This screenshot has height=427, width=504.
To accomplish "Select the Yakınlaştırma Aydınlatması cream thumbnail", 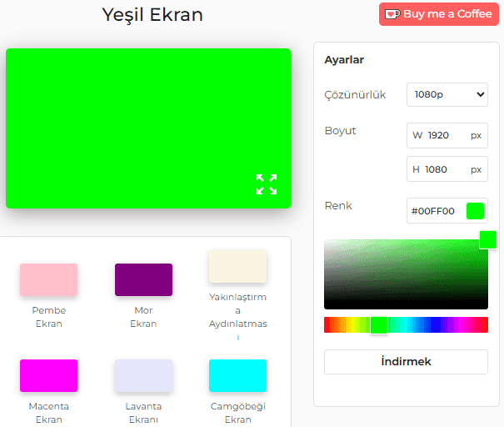I will coord(238,266).
